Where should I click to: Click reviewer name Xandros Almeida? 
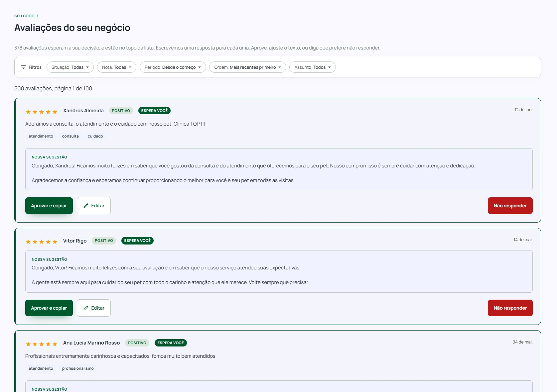tap(83, 111)
